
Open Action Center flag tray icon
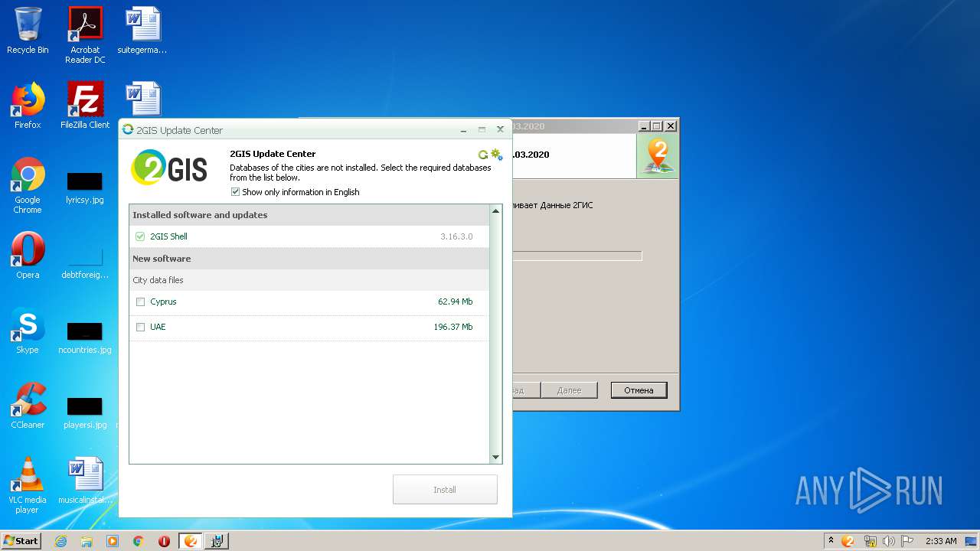(907, 541)
